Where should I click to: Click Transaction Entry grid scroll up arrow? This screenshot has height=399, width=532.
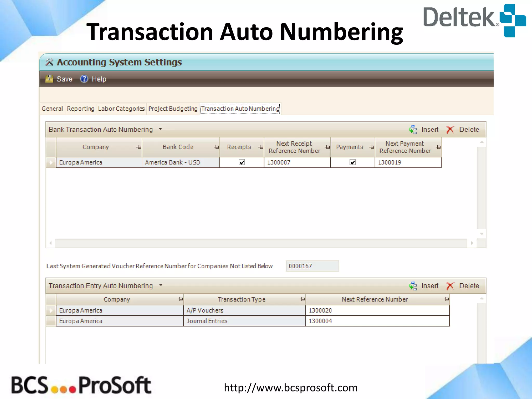(x=482, y=299)
